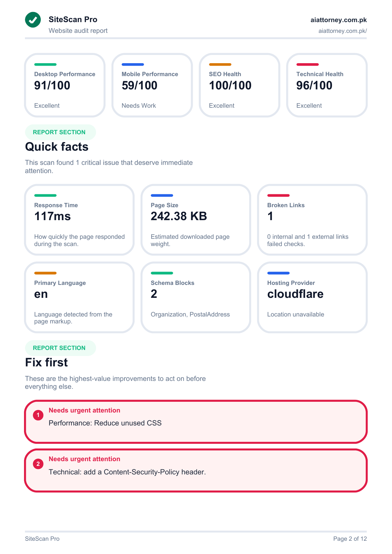
Task: Click the '1 critical issue' summary sentence
Action: tap(109, 167)
